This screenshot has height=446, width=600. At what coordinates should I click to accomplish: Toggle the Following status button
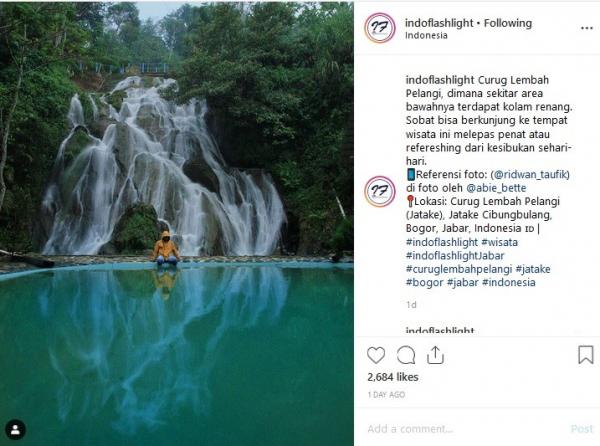(x=508, y=22)
